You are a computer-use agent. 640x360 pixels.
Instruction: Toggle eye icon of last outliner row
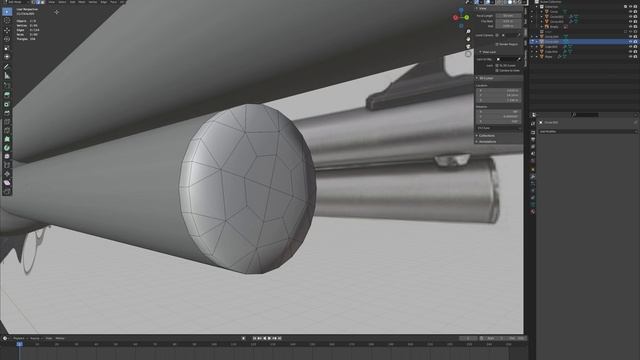click(x=631, y=57)
